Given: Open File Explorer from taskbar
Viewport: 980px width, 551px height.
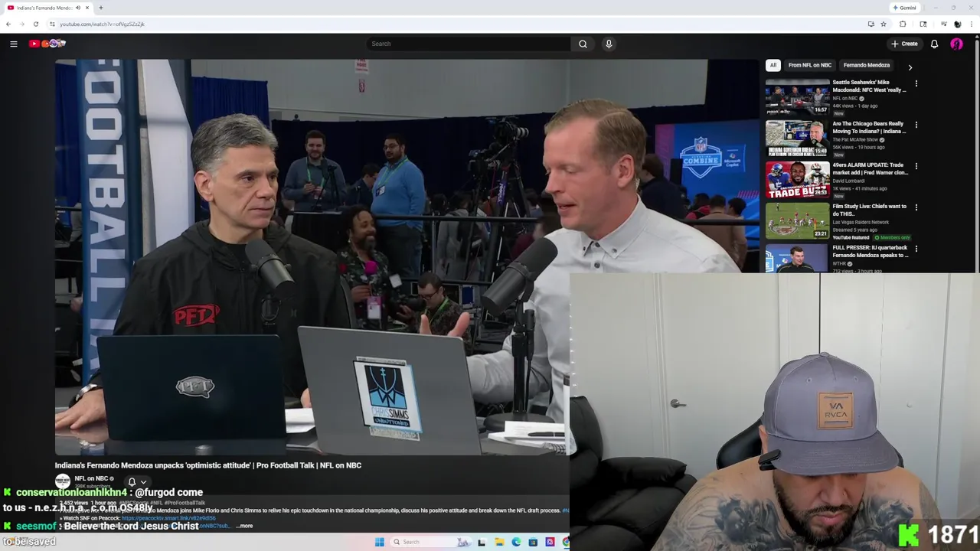Looking at the screenshot, I should pos(499,542).
